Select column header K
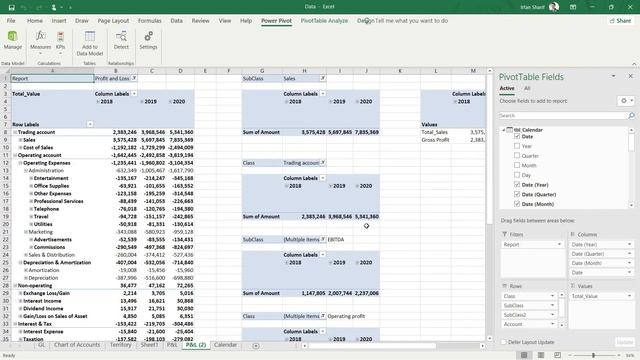Screen dimensions: 640x360 click(x=400, y=71)
